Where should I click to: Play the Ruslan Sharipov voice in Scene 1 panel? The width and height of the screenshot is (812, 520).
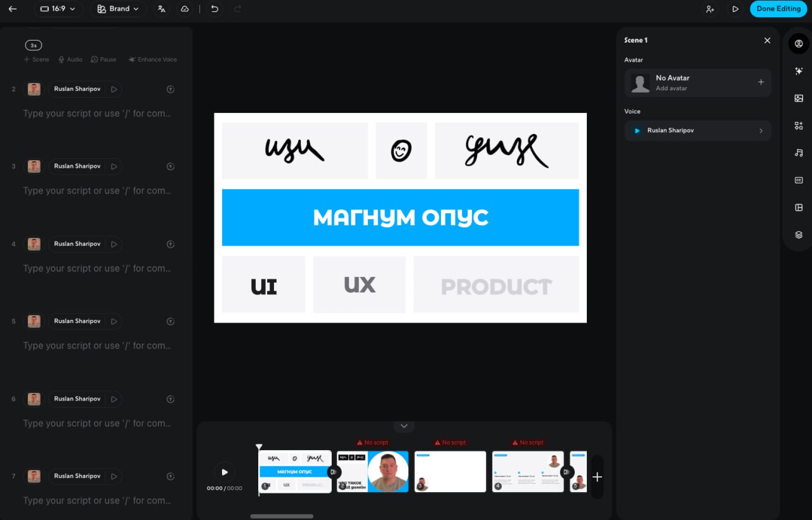pyautogui.click(x=637, y=131)
